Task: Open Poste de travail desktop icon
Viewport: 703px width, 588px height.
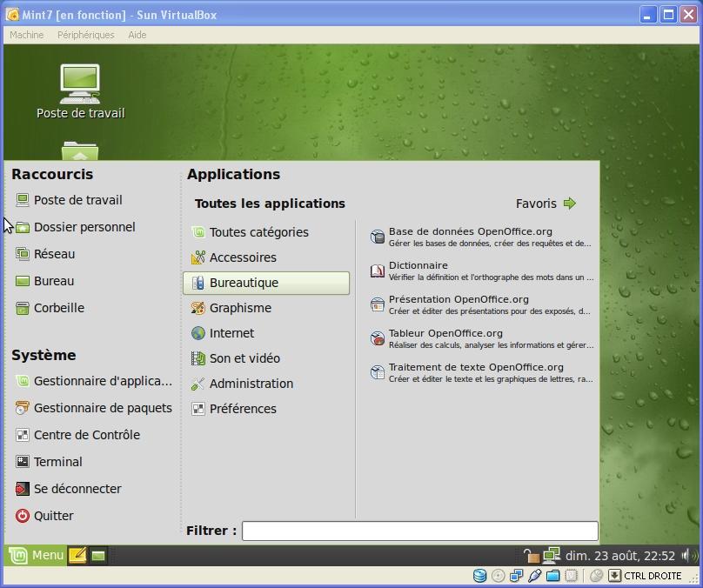Action: [x=80, y=91]
